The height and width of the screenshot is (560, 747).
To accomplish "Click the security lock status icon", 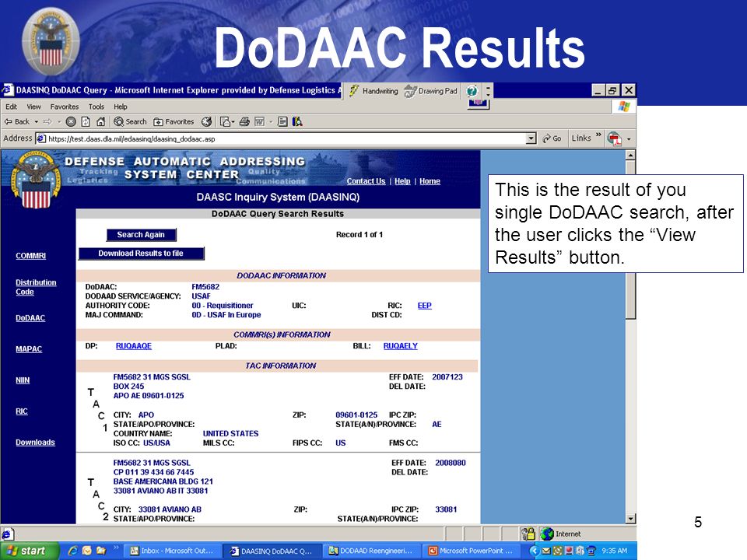I will (528, 534).
